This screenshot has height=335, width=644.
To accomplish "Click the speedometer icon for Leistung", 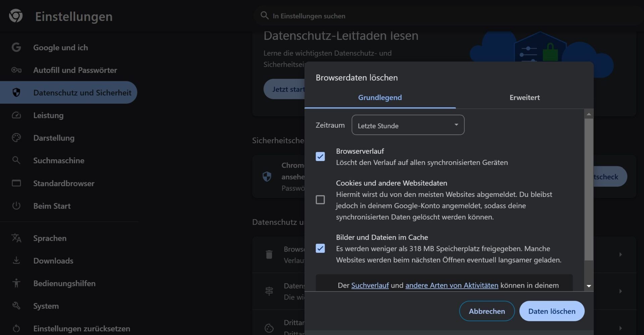I will [16, 115].
